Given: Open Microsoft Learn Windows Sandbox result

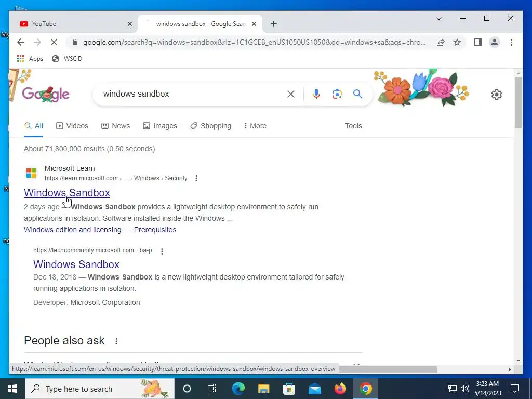Looking at the screenshot, I should click(x=67, y=192).
